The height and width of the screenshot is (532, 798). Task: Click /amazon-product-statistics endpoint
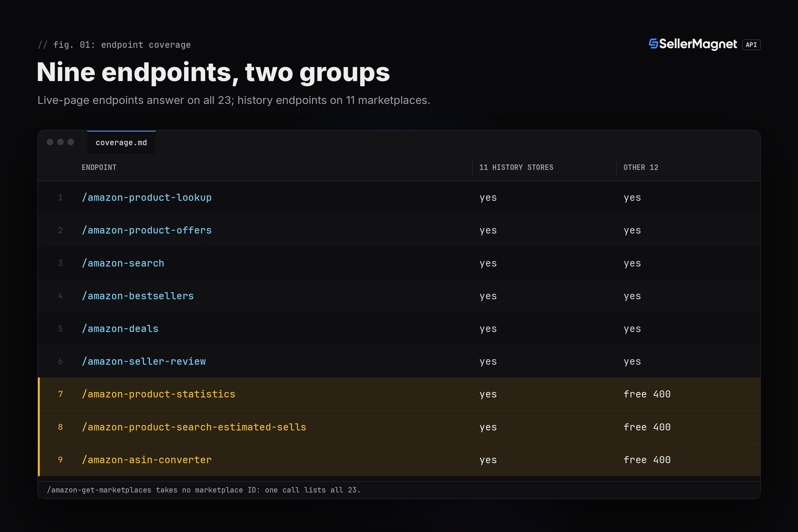158,394
